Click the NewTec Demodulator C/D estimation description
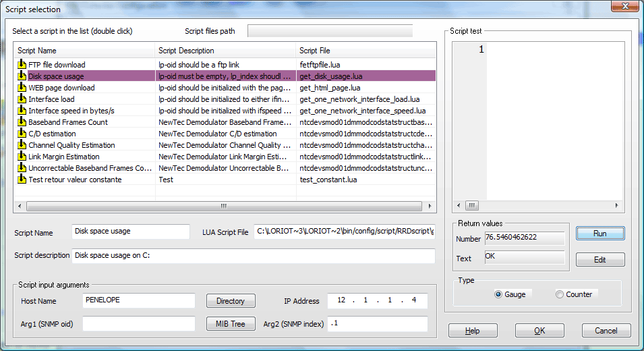The image size is (644, 351). [x=218, y=134]
